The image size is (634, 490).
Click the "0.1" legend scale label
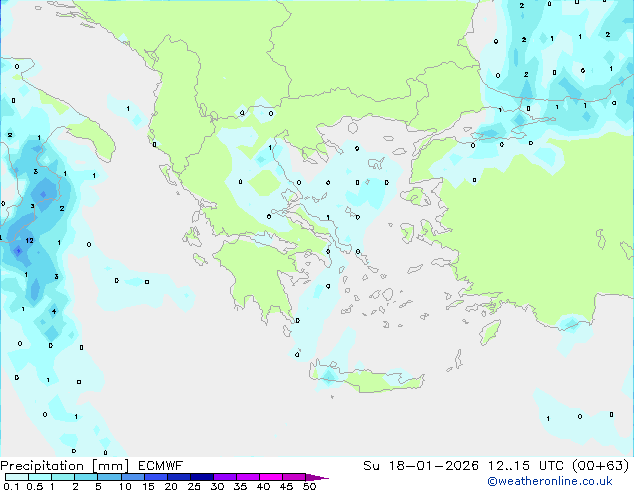tap(11, 486)
